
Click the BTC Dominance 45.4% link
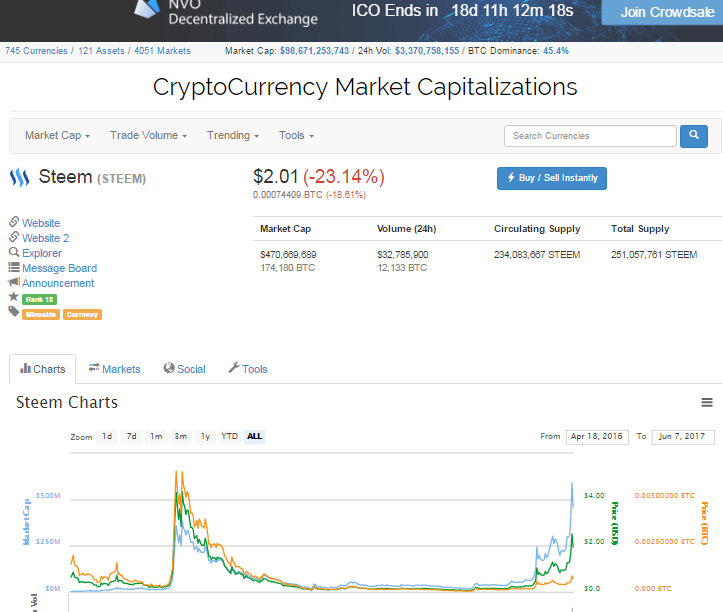pos(556,51)
